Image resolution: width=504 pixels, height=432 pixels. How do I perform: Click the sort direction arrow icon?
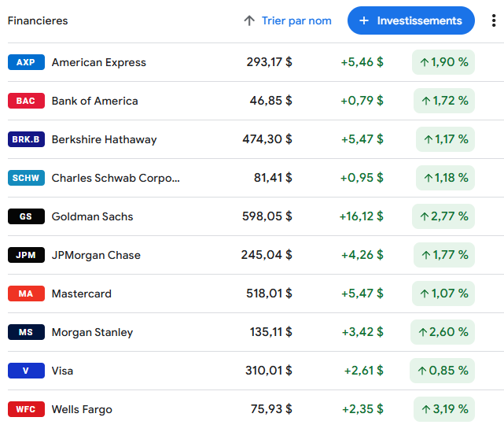pos(249,20)
